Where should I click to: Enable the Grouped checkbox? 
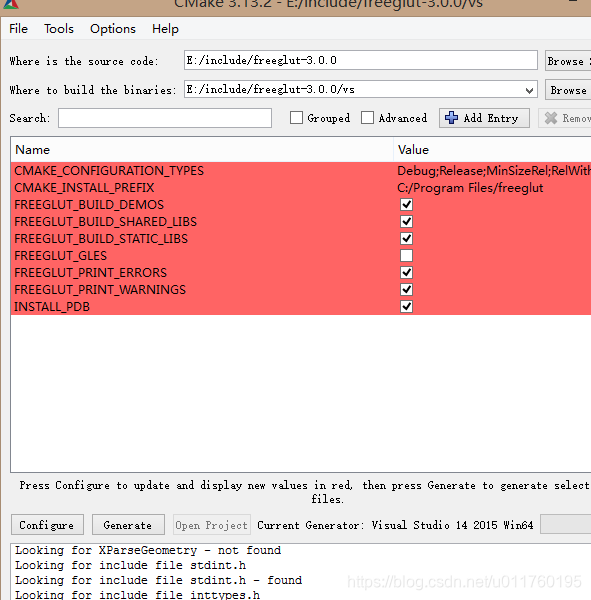tap(296, 117)
